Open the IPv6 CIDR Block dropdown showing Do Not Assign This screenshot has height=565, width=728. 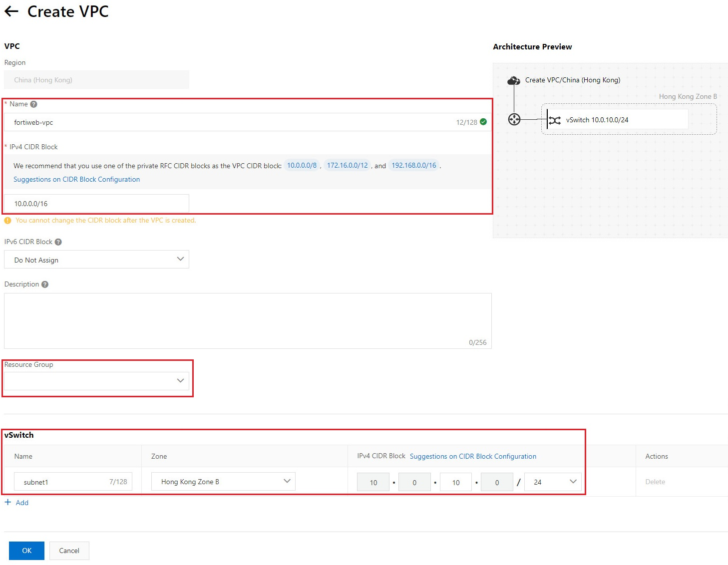[180, 259]
